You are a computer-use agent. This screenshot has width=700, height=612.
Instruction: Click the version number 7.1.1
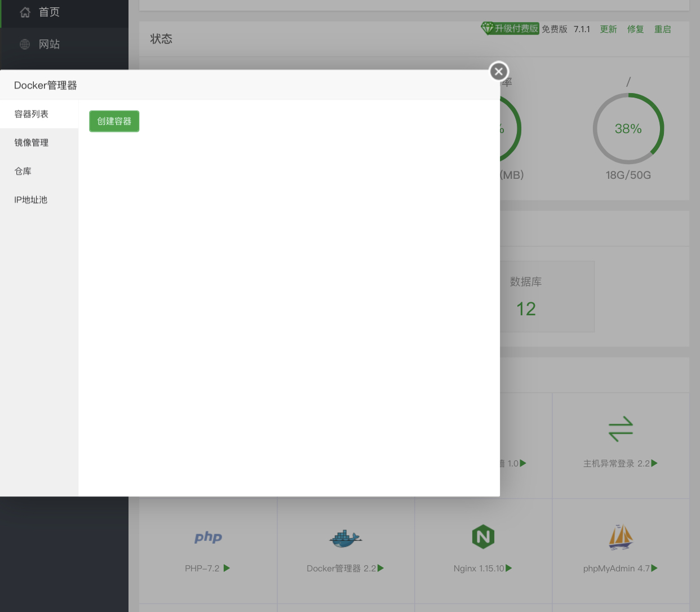point(582,29)
